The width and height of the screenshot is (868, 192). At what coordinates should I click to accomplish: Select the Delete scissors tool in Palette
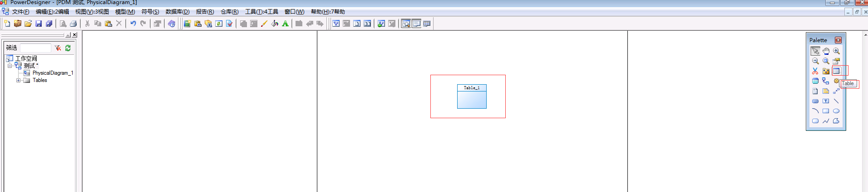pos(815,71)
